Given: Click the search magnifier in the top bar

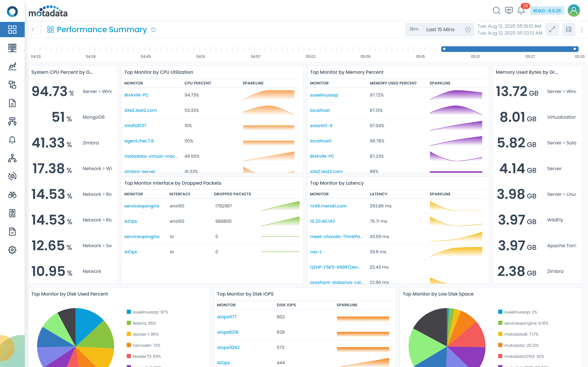Looking at the screenshot, I should (x=497, y=11).
